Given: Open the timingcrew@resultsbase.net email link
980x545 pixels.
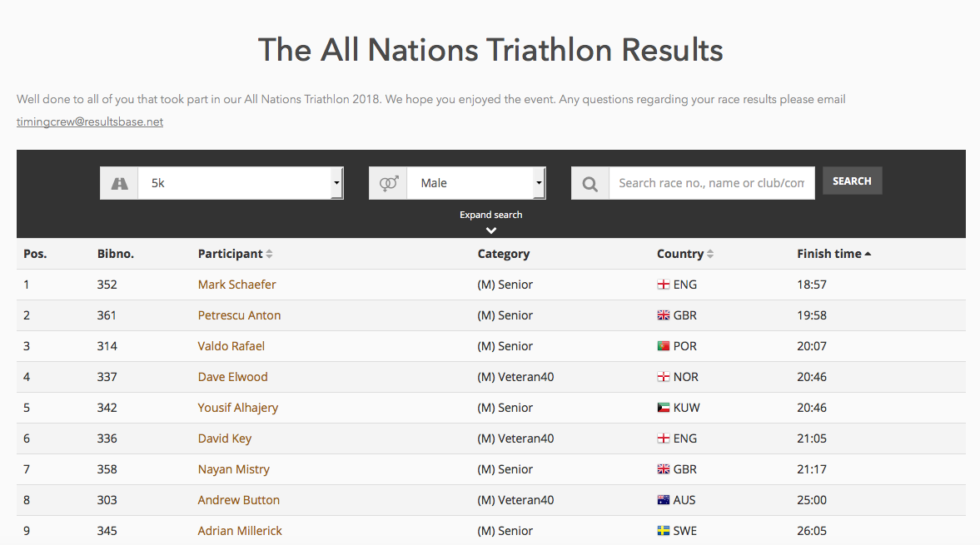Looking at the screenshot, I should (x=90, y=121).
